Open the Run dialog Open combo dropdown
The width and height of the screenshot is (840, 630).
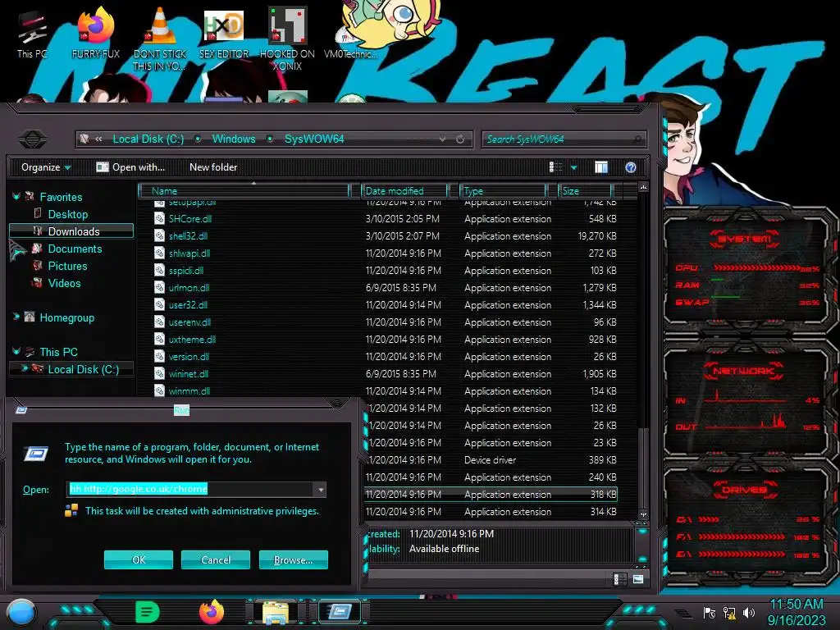[x=321, y=490]
